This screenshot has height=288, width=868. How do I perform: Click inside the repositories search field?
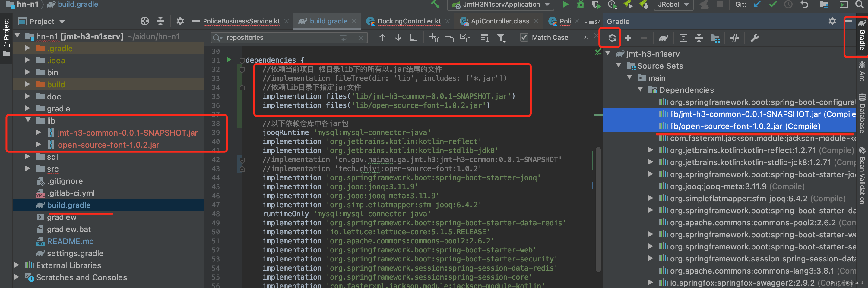pyautogui.click(x=287, y=37)
